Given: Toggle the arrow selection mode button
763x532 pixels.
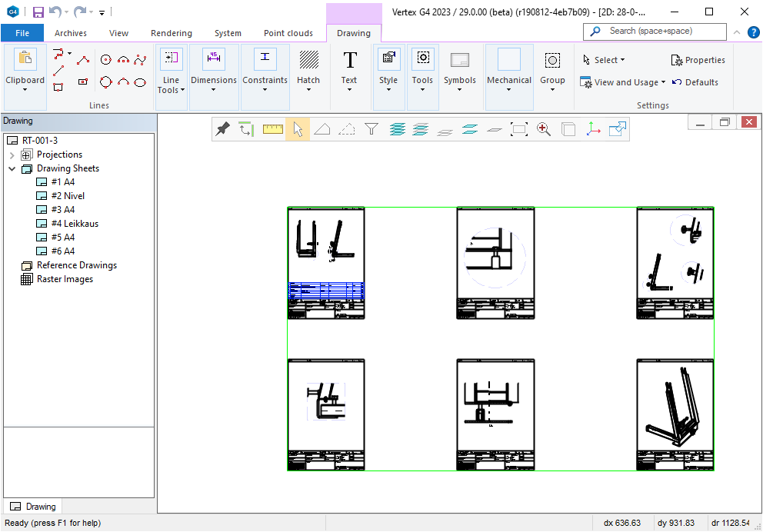Looking at the screenshot, I should [x=298, y=129].
